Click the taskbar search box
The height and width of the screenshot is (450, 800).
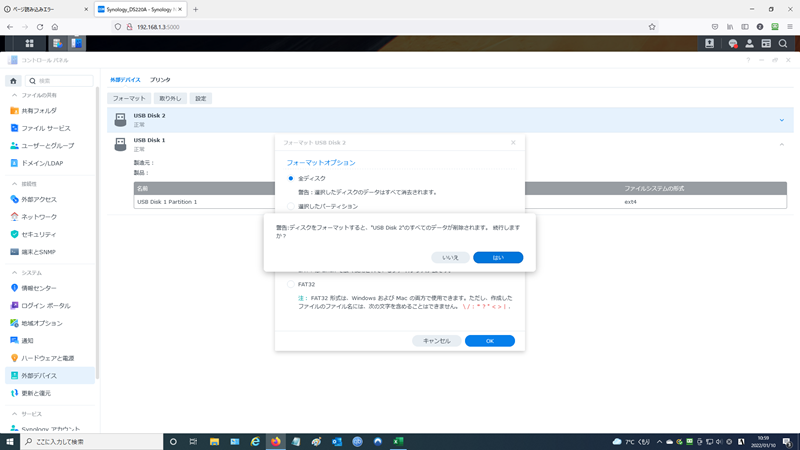pos(92,441)
